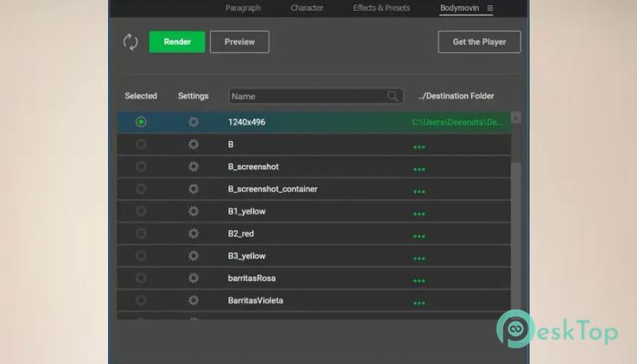637x364 pixels.
Task: Set destination folder dots for B_screenshot_container
Action: [420, 192]
